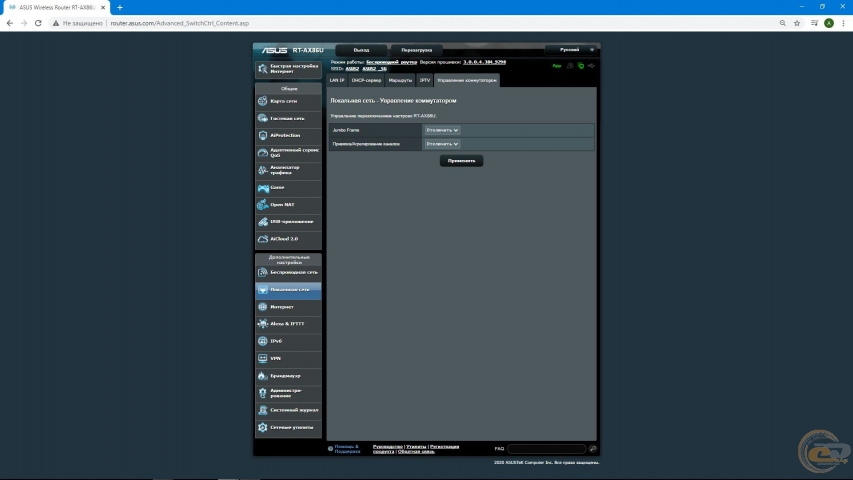The image size is (853, 480).
Task: Click the Применить (Apply) button
Action: pos(461,161)
